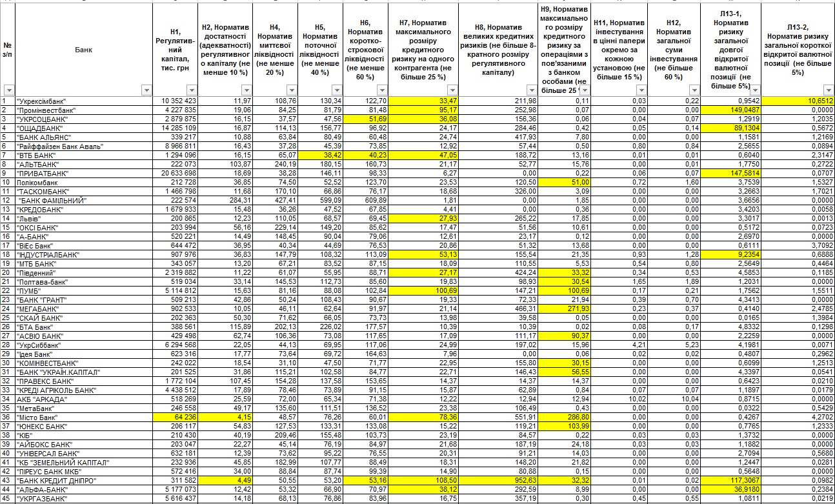Open filter dropdown for Н4 миттєвої ліквідності

pyautogui.click(x=292, y=90)
